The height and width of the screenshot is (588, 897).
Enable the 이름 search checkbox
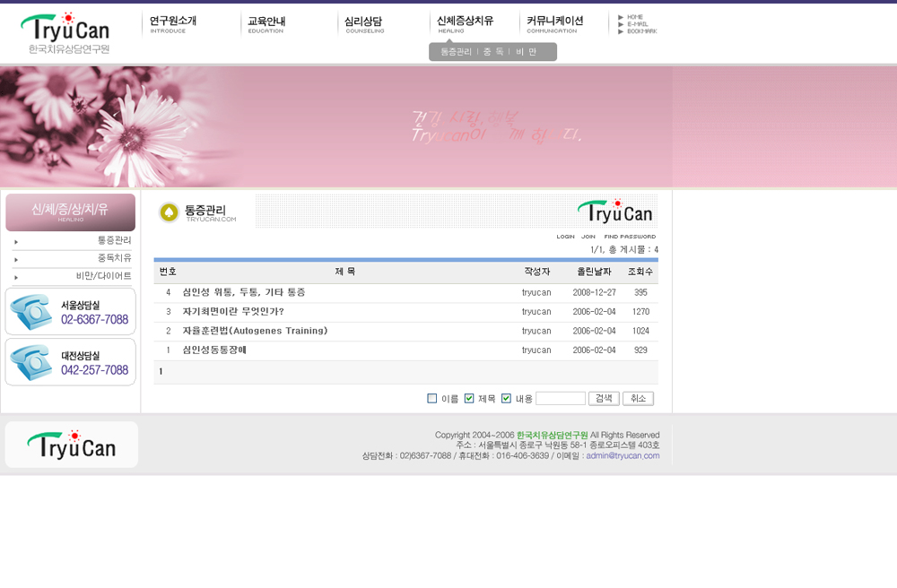point(432,399)
